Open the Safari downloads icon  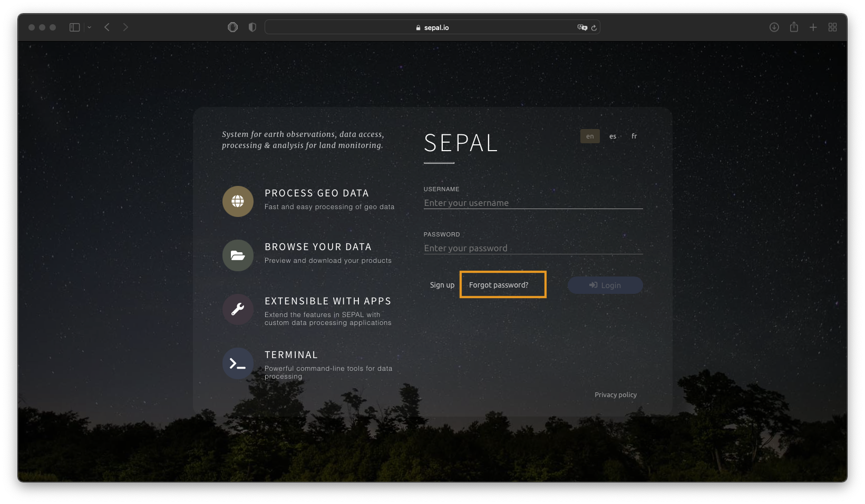tap(774, 27)
